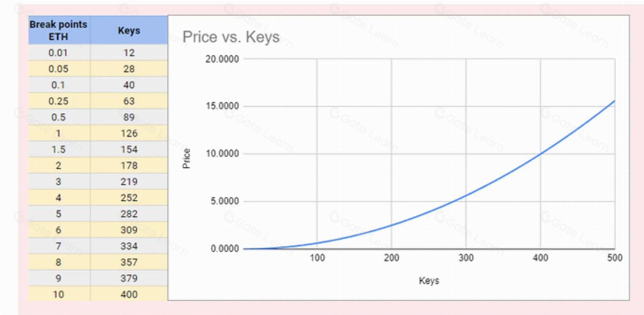Viewport: 644px width, 315px height.
Task: Select the "Keys" column header cell
Action: (129, 30)
